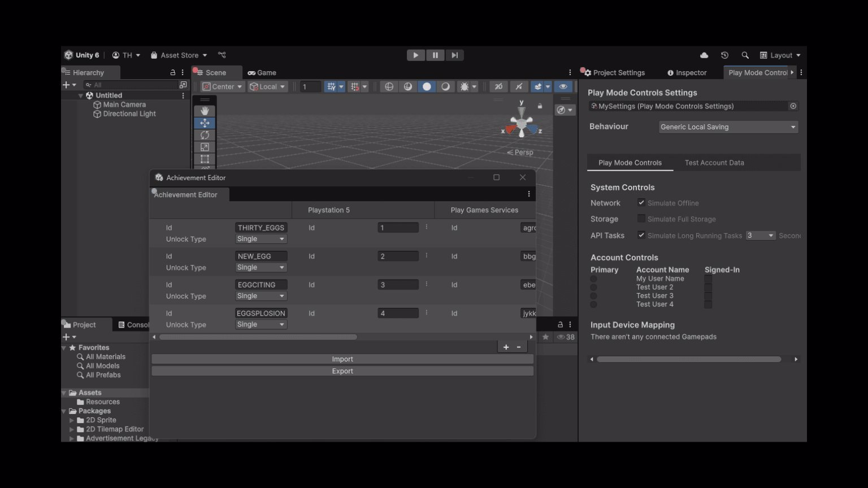868x488 pixels.
Task: Open the undo history icon
Action: point(724,55)
